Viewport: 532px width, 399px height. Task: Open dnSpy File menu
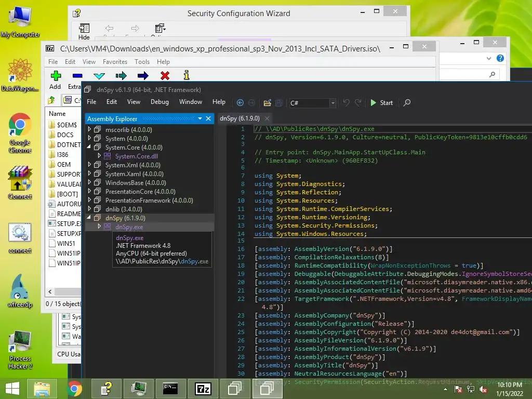point(91,102)
